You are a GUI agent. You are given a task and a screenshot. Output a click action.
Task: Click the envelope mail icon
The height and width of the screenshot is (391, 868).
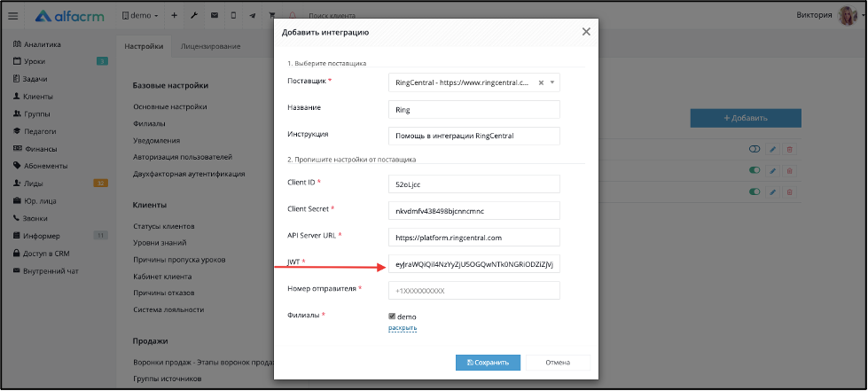coord(214,15)
